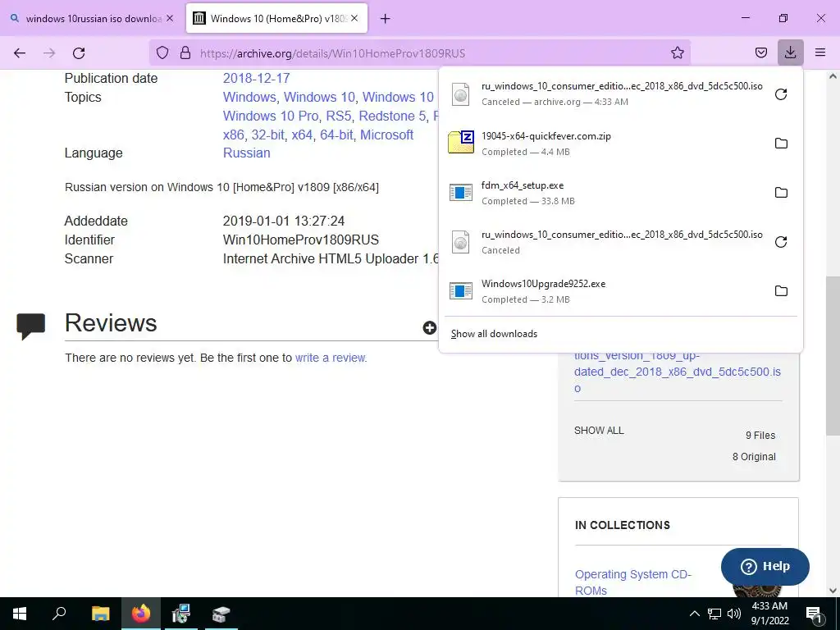
Task: Open the 8 Original link
Action: [754, 457]
